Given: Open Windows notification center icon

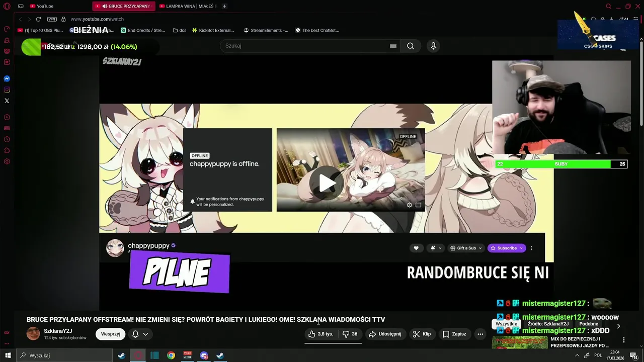Looking at the screenshot, I should tap(633, 355).
